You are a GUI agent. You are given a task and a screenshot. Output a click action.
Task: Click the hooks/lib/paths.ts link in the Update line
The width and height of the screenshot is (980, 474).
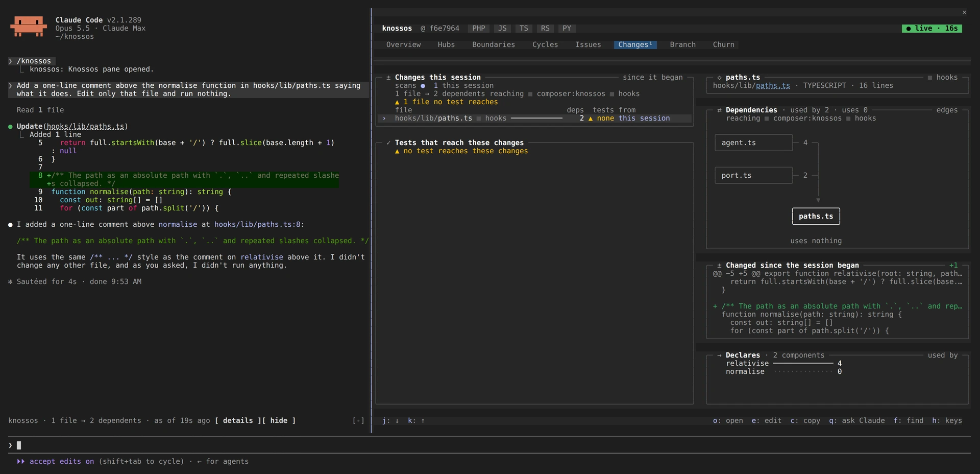[x=85, y=127]
